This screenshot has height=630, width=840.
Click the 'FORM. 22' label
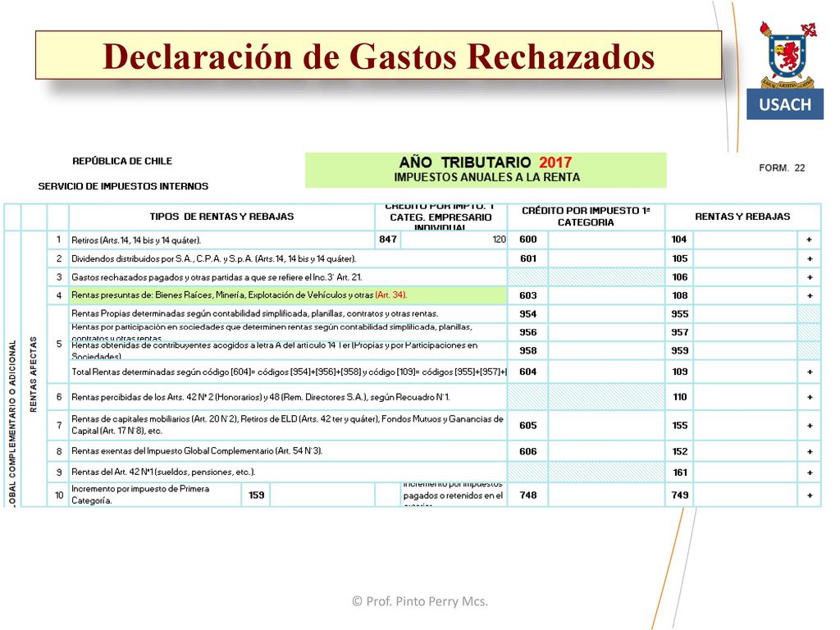tap(782, 167)
